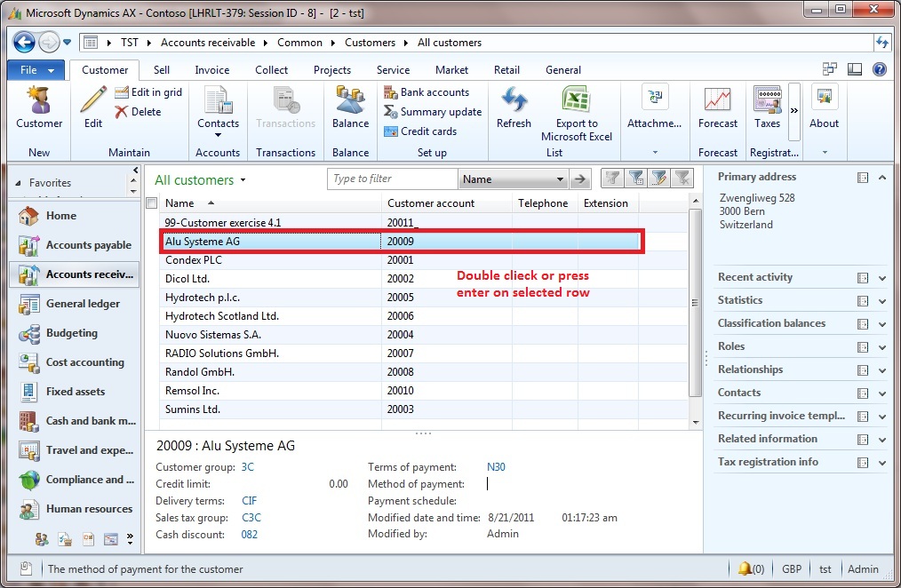Open Travel and expense module
901x588 pixels.
[x=74, y=450]
